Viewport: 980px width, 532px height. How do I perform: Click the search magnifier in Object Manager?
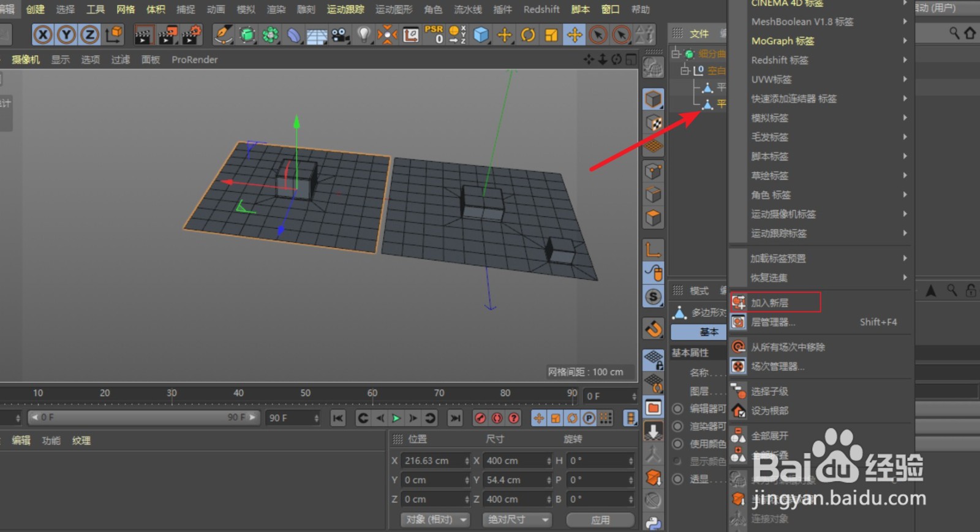tap(954, 33)
